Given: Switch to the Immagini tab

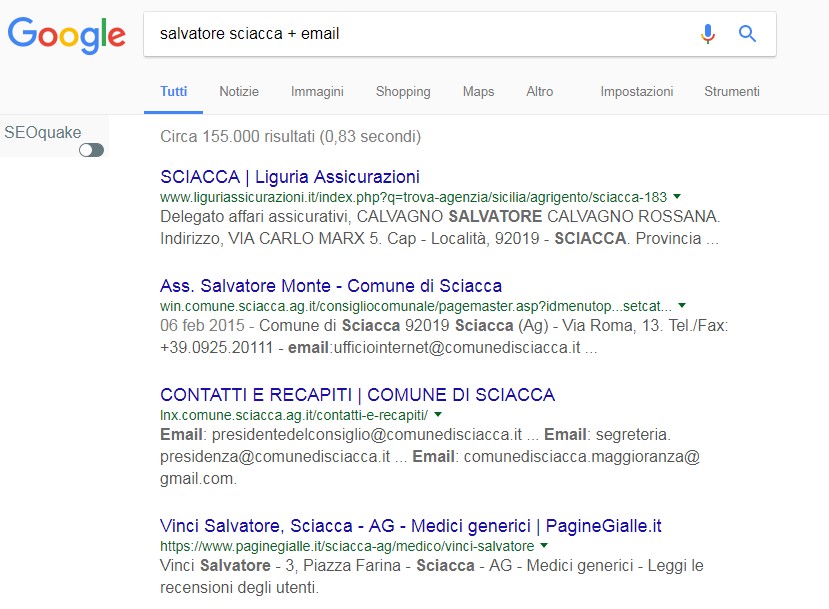Looking at the screenshot, I should pos(317,91).
